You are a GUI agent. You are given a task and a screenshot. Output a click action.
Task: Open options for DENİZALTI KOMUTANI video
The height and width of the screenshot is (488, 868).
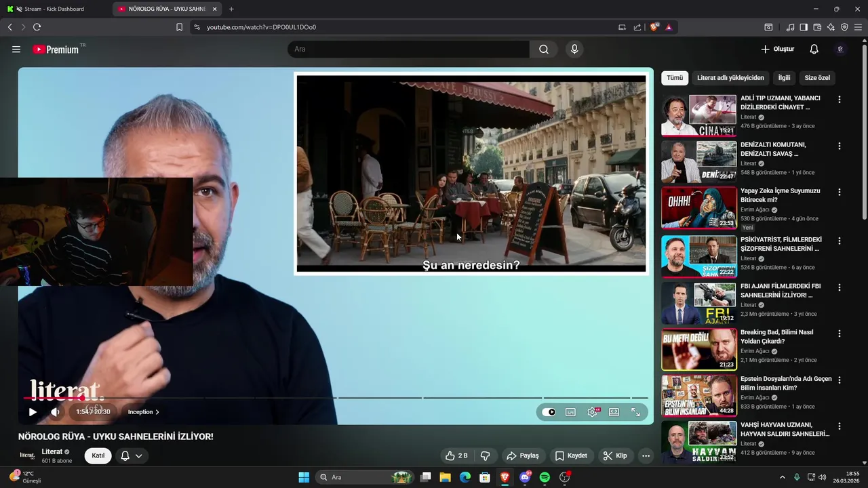(839, 146)
